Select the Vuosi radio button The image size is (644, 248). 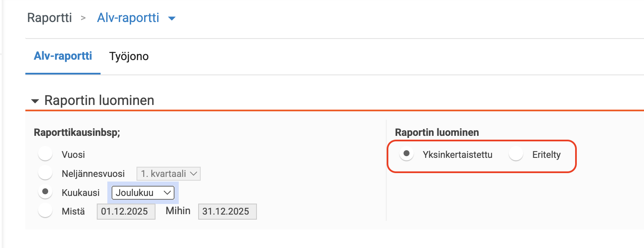tap(45, 154)
